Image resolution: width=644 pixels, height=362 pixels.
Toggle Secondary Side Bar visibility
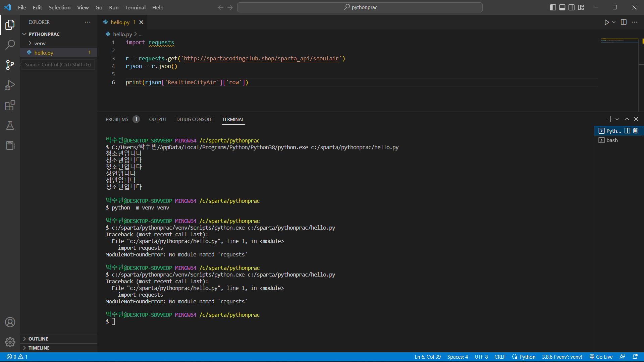[572, 7]
